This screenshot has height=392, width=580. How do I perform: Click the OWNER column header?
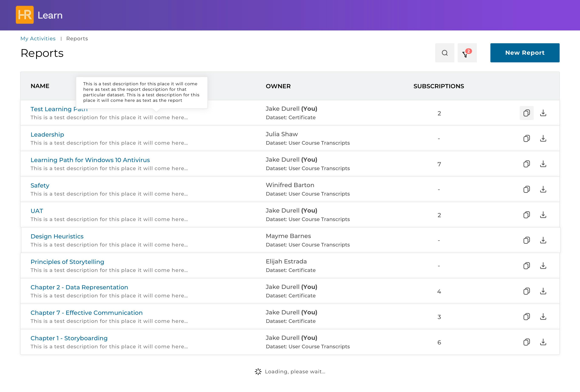(278, 86)
